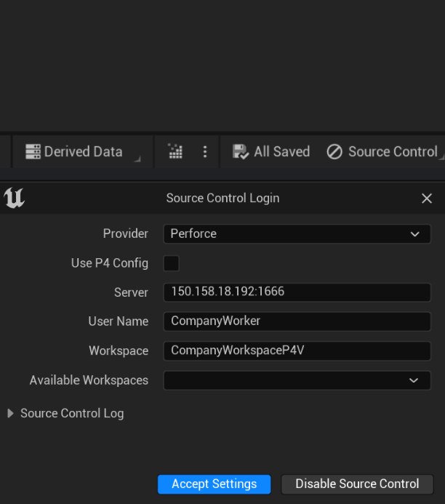This screenshot has width=445, height=504.
Task: Enable the Use P4 Config checkbox
Action: click(172, 263)
